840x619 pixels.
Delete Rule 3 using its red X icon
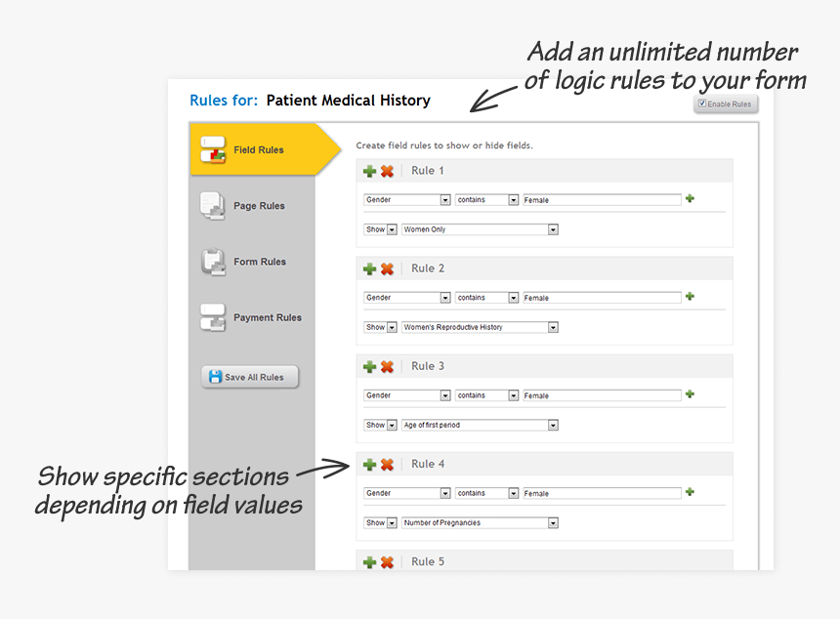[x=387, y=366]
